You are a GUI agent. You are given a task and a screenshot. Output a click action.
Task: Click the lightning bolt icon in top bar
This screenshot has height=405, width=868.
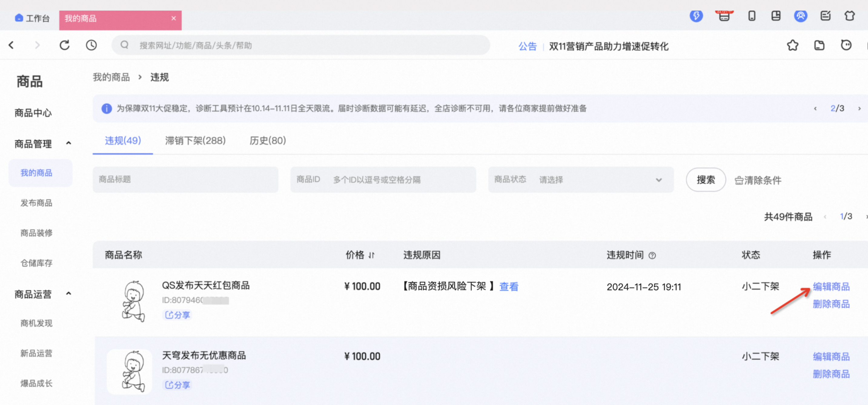(696, 16)
